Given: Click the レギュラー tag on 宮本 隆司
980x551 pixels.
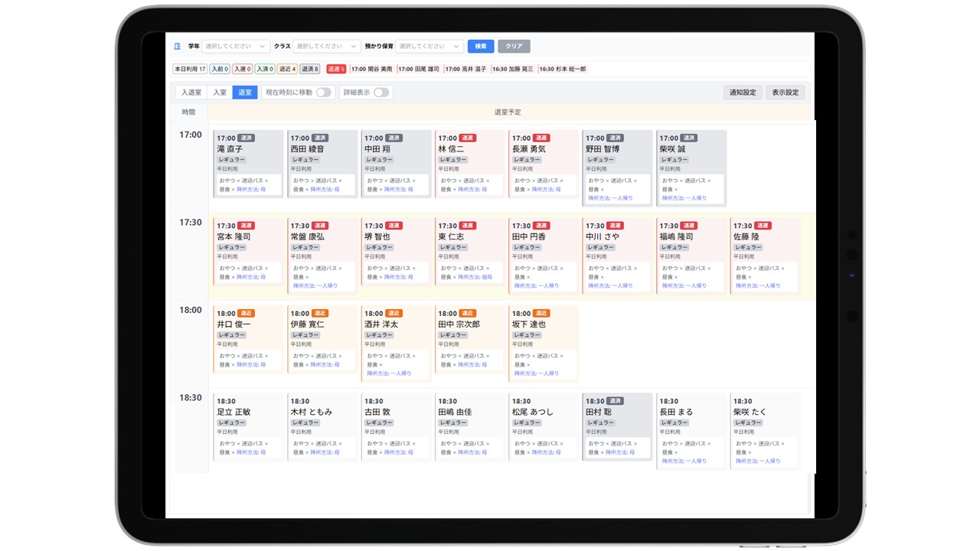Looking at the screenshot, I should pyautogui.click(x=231, y=248).
